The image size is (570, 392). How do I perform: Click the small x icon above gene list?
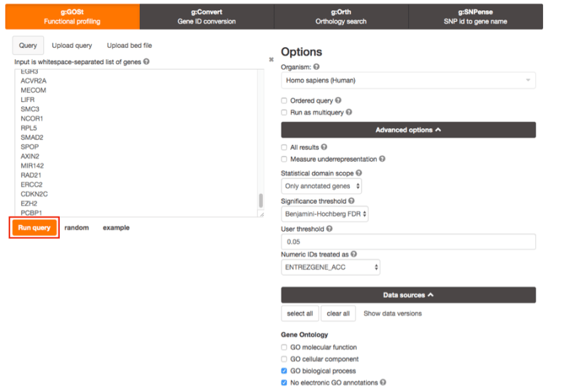click(271, 59)
